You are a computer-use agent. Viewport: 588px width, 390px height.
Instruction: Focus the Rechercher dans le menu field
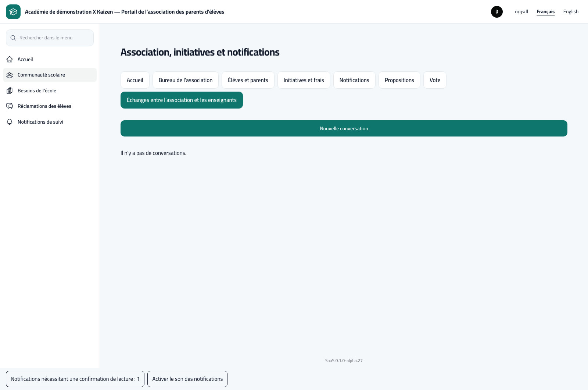50,38
